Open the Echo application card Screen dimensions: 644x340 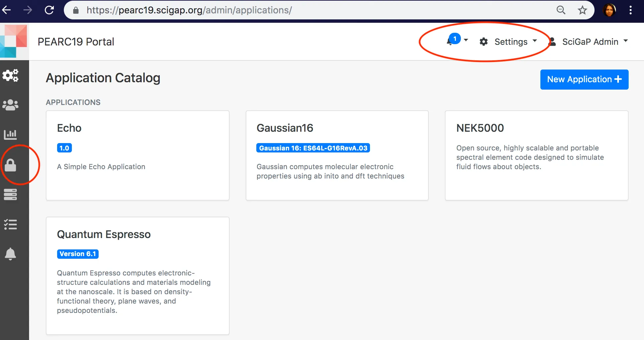pos(138,155)
